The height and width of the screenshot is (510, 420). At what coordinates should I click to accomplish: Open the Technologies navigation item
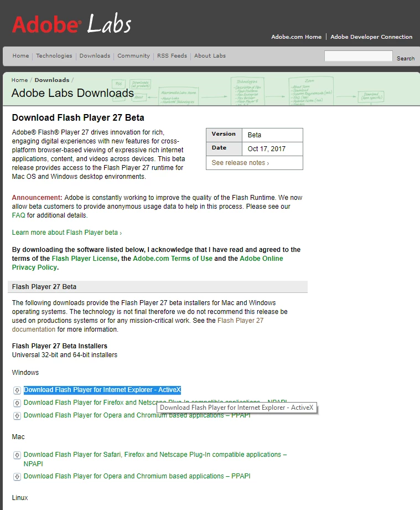54,55
